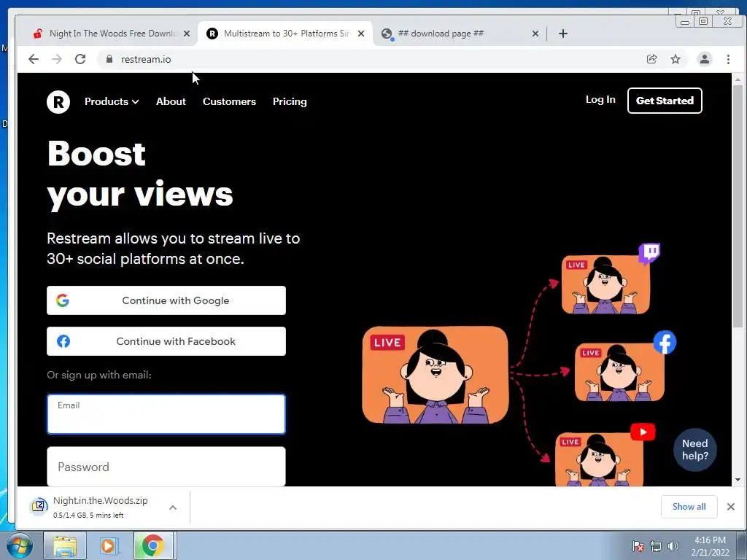Viewport: 747px width, 560px height.
Task: Click scrollbar down arrow
Action: click(x=738, y=480)
